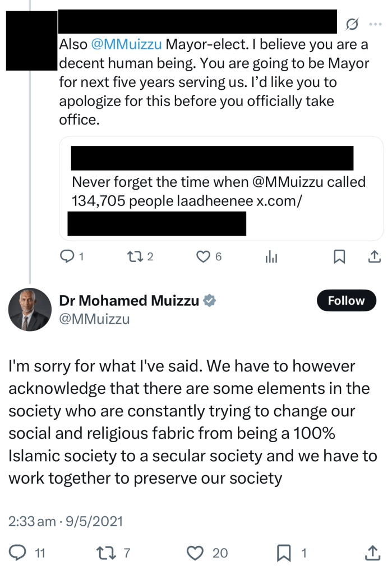
Task: Share the top Mayor-elect tweet
Action: coord(373,257)
